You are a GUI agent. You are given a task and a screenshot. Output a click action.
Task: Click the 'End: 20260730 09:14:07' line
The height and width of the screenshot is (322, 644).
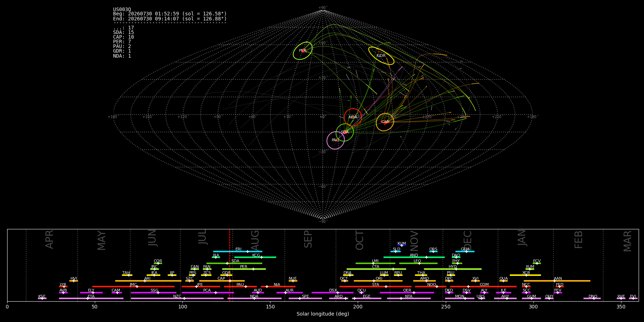coord(170,19)
